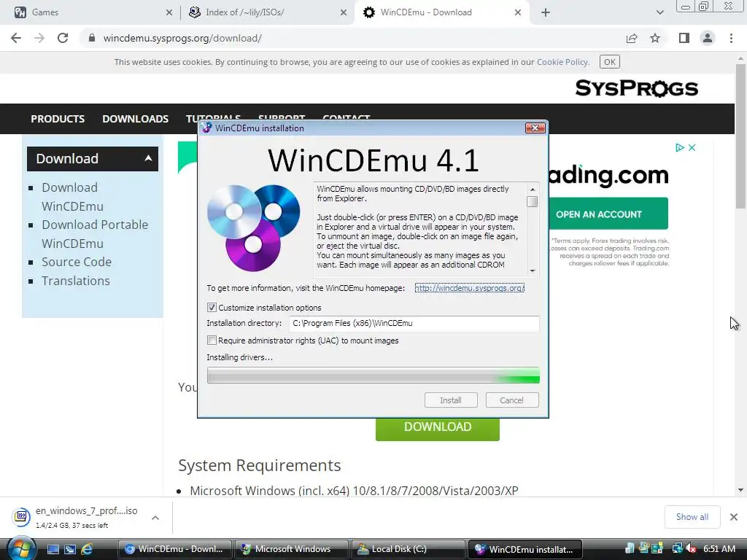
Task: Click the browser address bar URL
Action: [182, 38]
